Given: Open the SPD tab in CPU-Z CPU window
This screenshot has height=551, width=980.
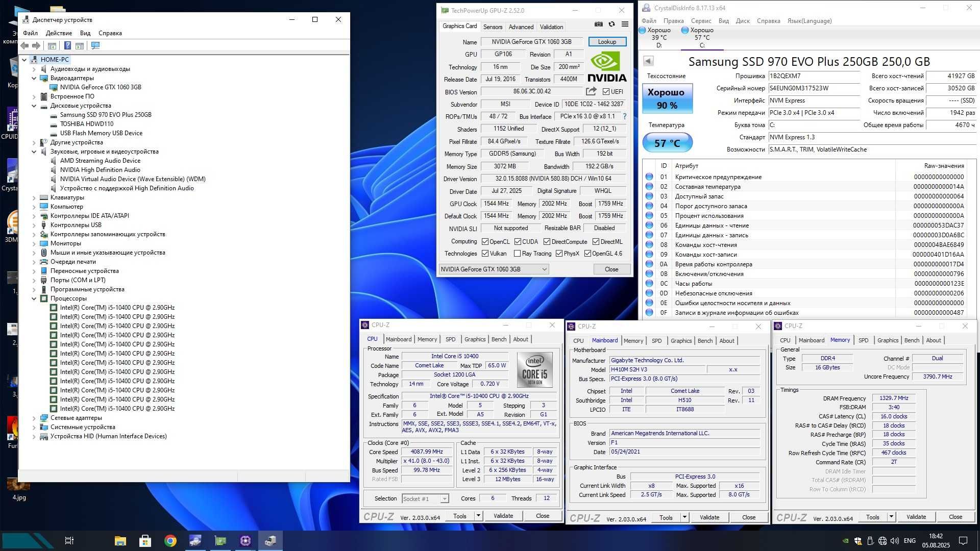Looking at the screenshot, I should tap(450, 339).
